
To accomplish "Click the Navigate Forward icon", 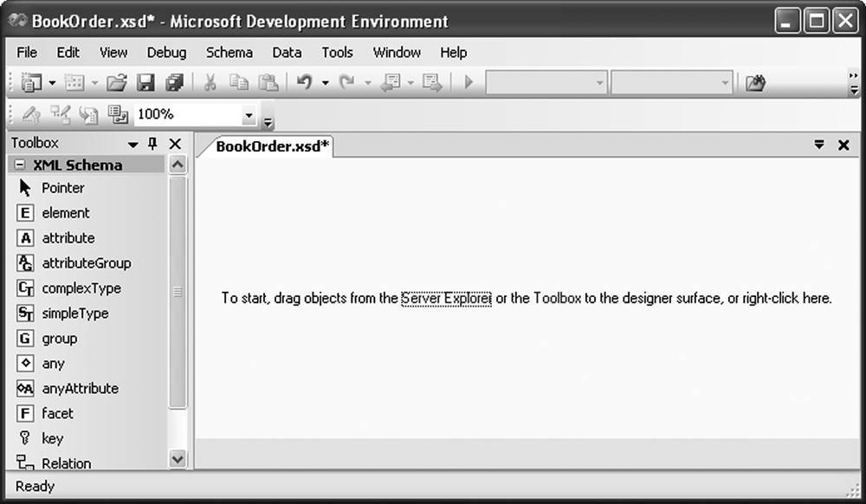I will pyautogui.click(x=432, y=83).
